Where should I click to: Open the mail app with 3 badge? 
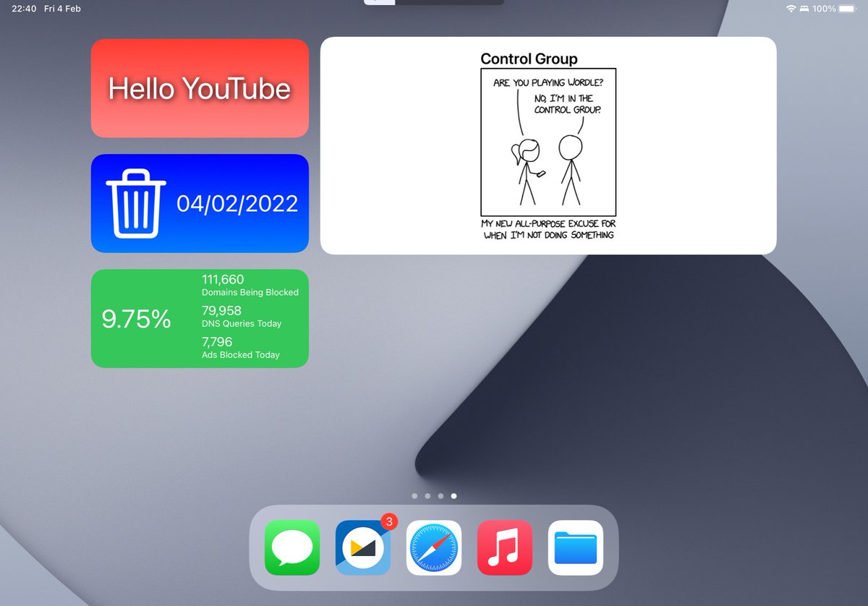pyautogui.click(x=363, y=547)
